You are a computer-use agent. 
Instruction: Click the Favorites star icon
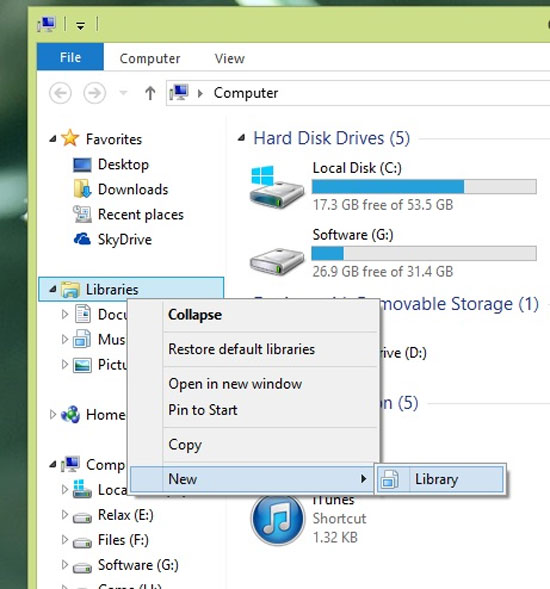[x=71, y=138]
